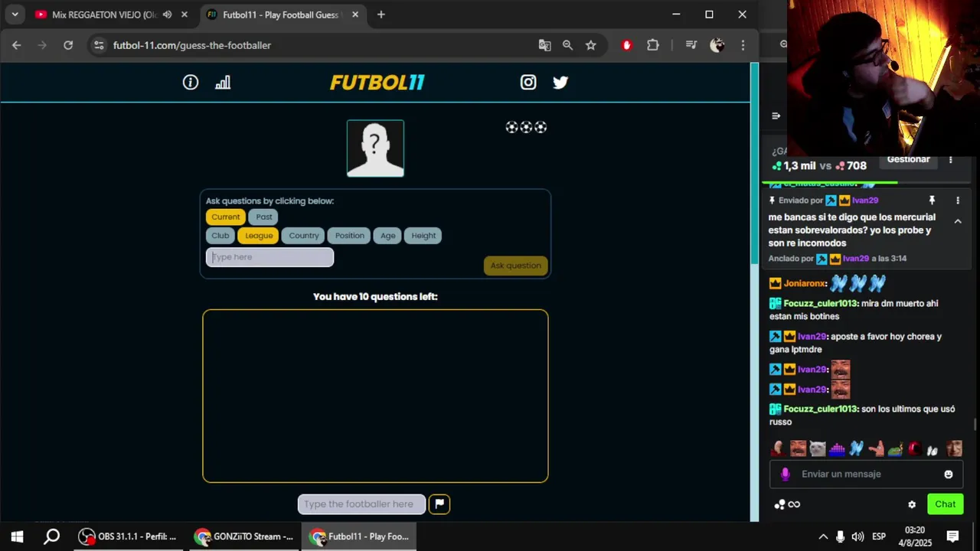
Task: Click the address bar URL
Action: click(192, 45)
